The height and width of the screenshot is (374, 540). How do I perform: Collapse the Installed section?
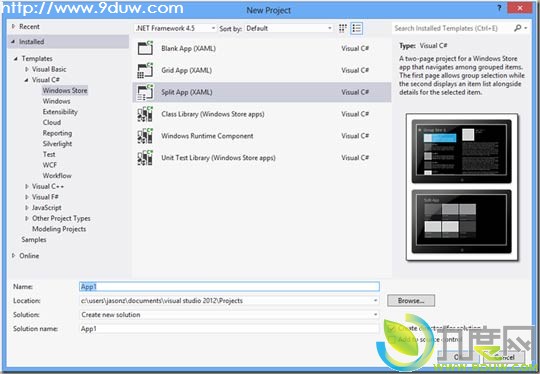[x=13, y=42]
